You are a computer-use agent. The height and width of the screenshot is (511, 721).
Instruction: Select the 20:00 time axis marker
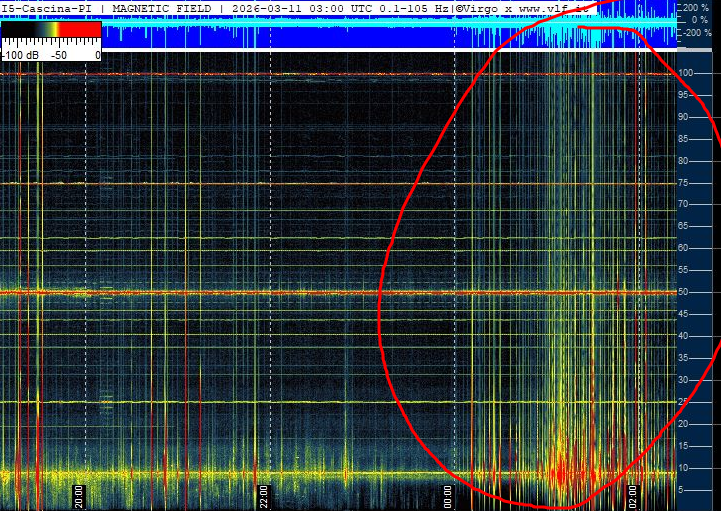[x=79, y=495]
